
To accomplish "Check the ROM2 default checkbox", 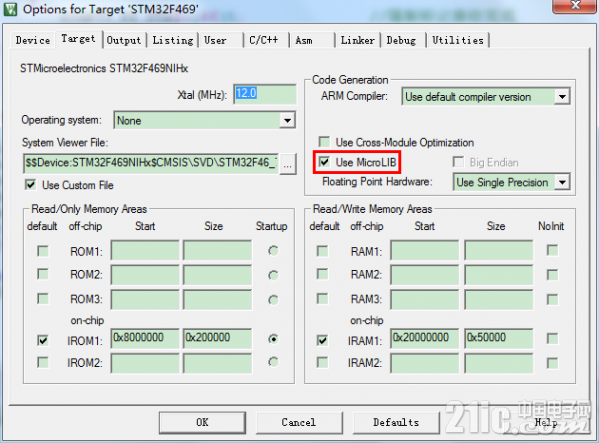I will point(43,274).
